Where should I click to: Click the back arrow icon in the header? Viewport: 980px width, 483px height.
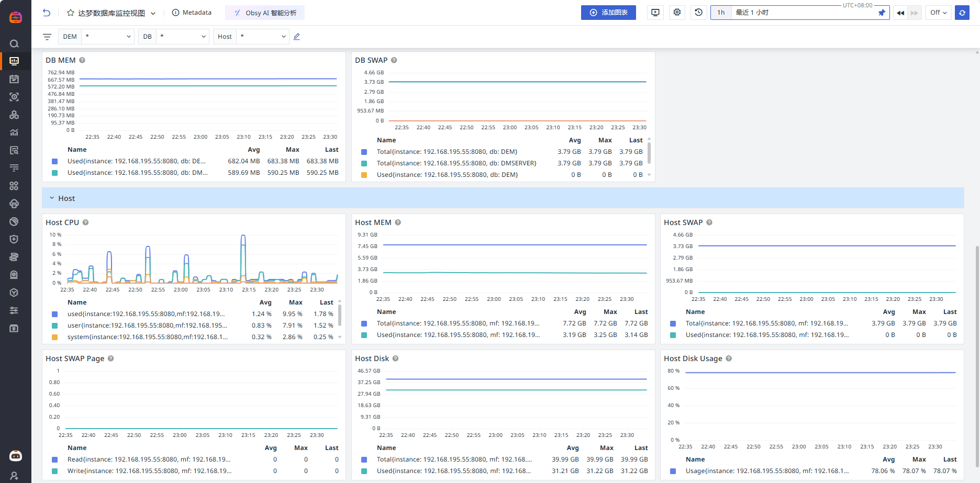coord(47,13)
